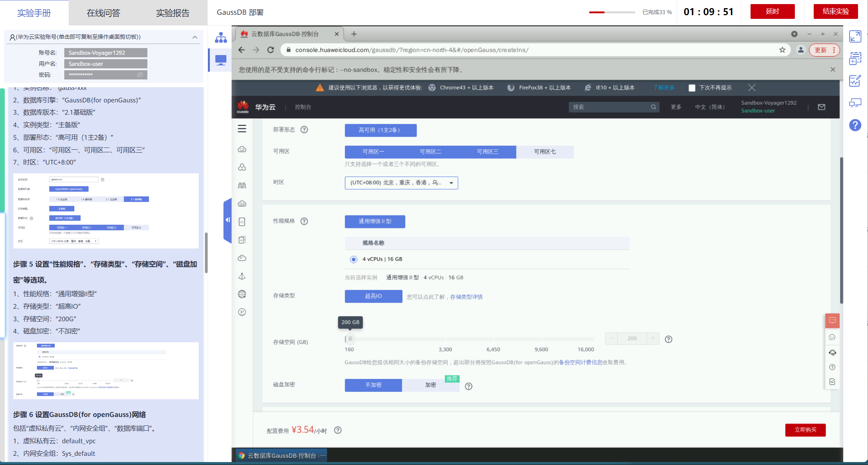Image resolution: width=868 pixels, height=465 pixels.
Task: Click the mail envelope icon in the console header
Action: 821,107
